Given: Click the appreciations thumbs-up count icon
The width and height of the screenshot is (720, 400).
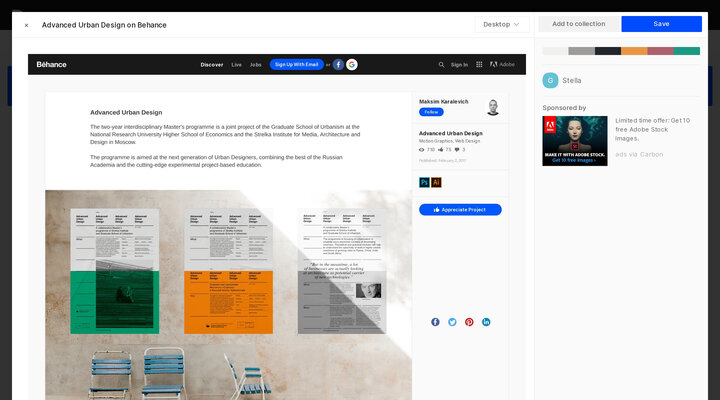Looking at the screenshot, I should tap(440, 150).
